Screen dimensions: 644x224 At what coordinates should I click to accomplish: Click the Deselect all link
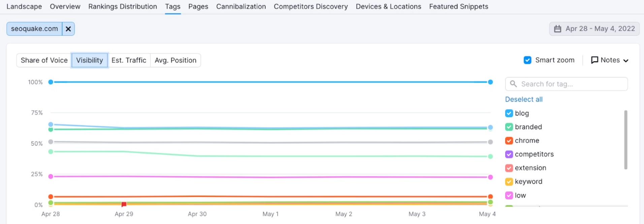click(524, 99)
